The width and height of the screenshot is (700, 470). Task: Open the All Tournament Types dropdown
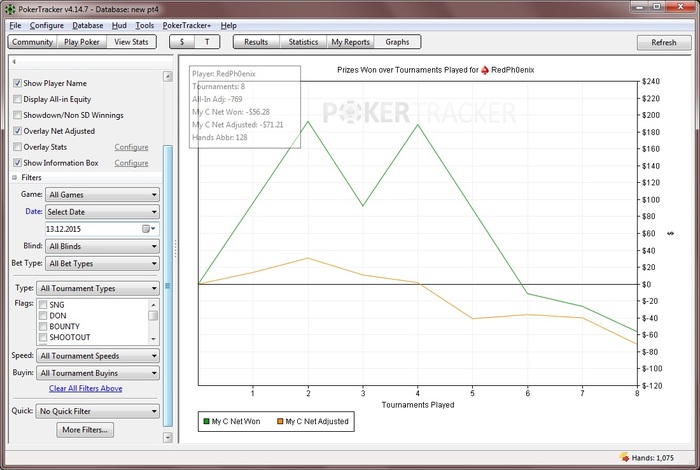pyautogui.click(x=98, y=288)
